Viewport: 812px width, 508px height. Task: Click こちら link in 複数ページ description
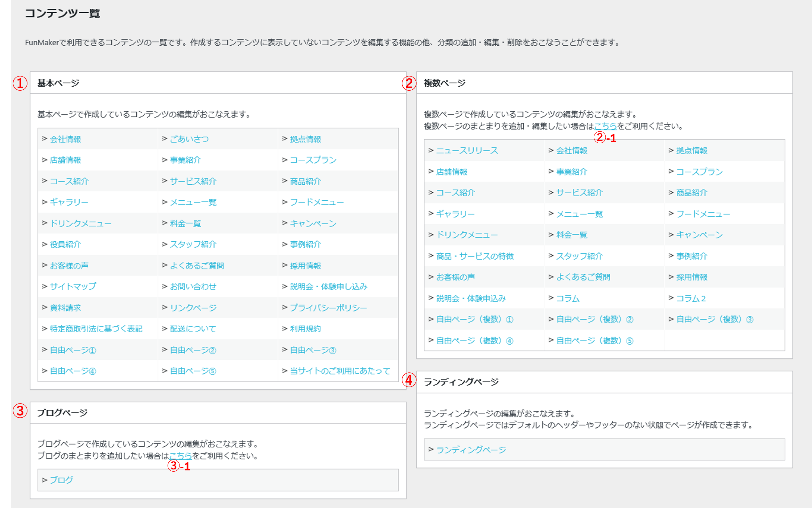605,126
